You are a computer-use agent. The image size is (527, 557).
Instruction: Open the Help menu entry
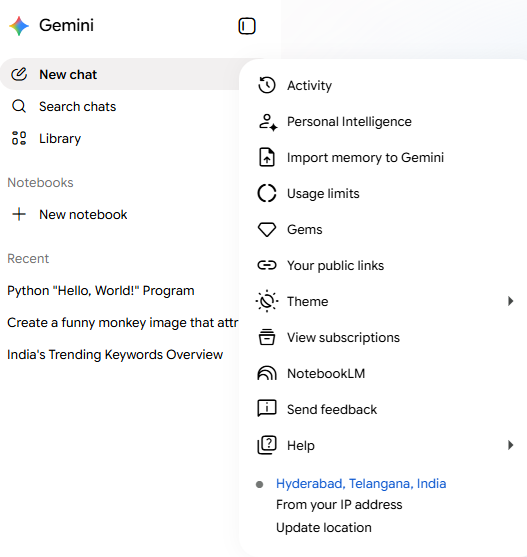pyautogui.click(x=383, y=445)
